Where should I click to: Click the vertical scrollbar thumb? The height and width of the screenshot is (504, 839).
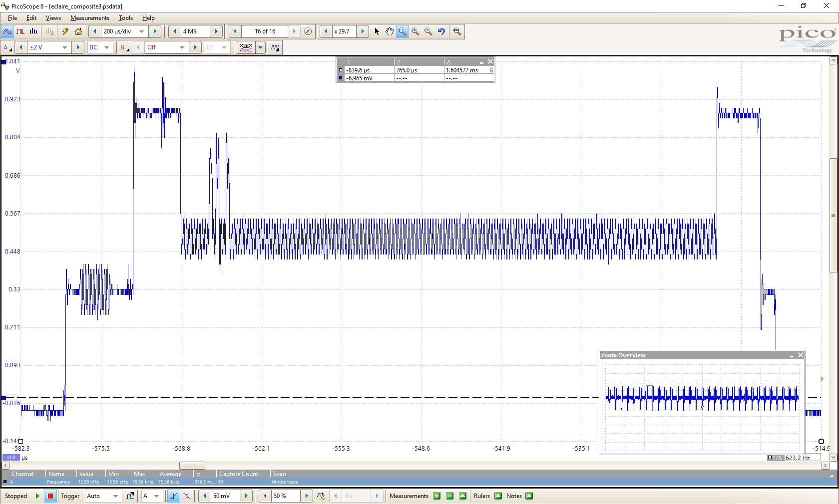(833, 215)
